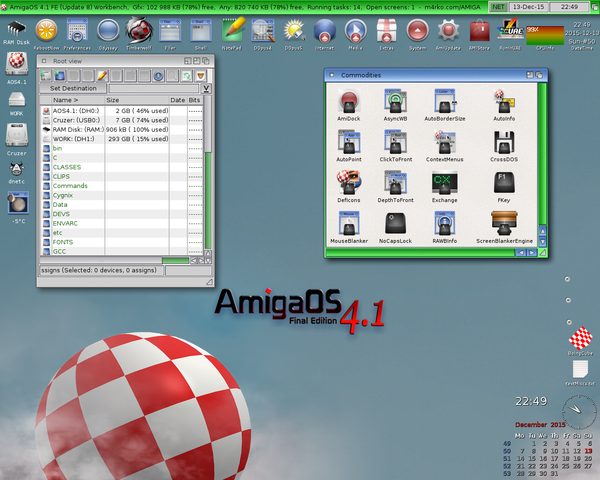The image size is (600, 480).
Task: Click the destination path input field
Action: tap(154, 89)
